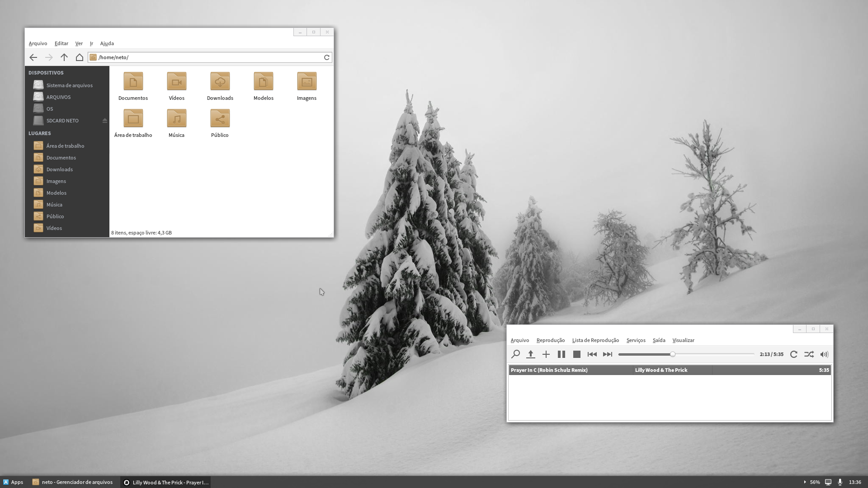Open the Serviços menu
The image size is (868, 488).
636,340
